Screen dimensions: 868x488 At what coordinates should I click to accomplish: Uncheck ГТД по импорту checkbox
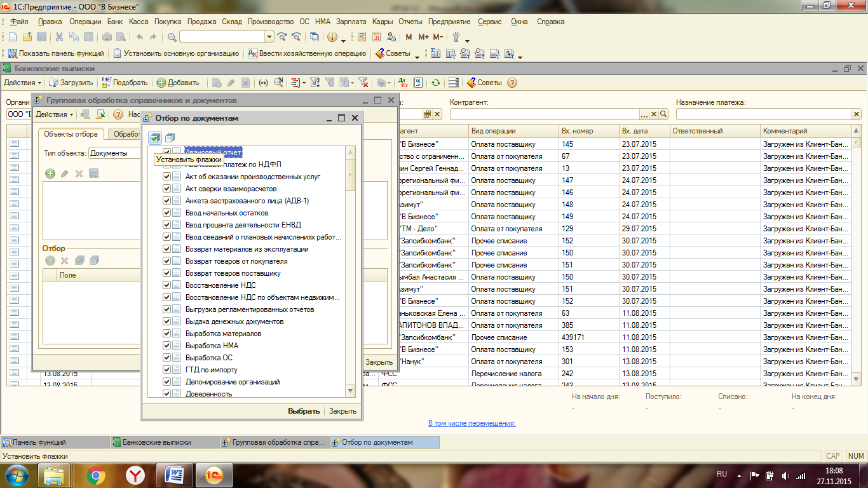167,370
